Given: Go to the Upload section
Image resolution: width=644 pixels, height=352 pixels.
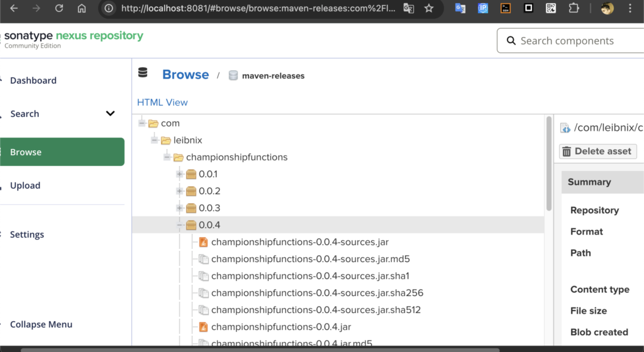Looking at the screenshot, I should [25, 185].
